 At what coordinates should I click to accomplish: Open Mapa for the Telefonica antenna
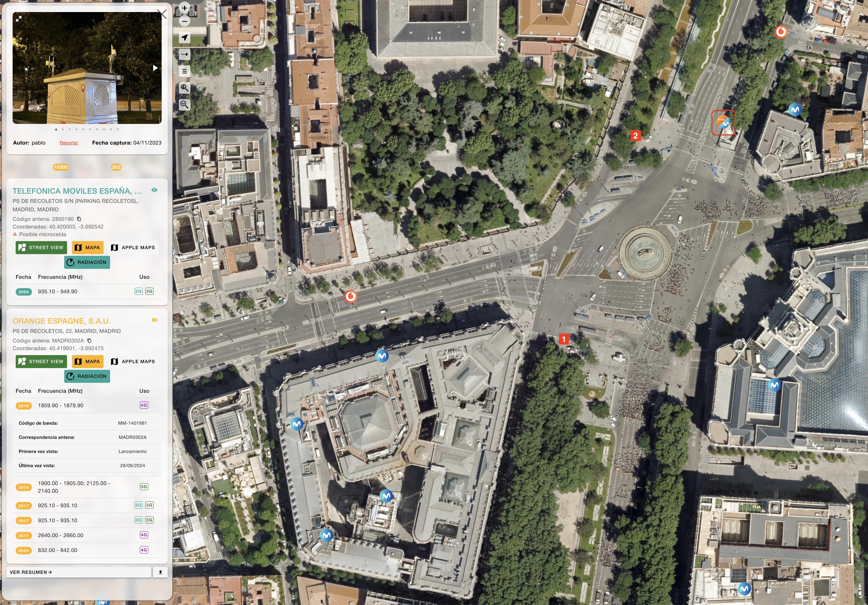coord(88,247)
